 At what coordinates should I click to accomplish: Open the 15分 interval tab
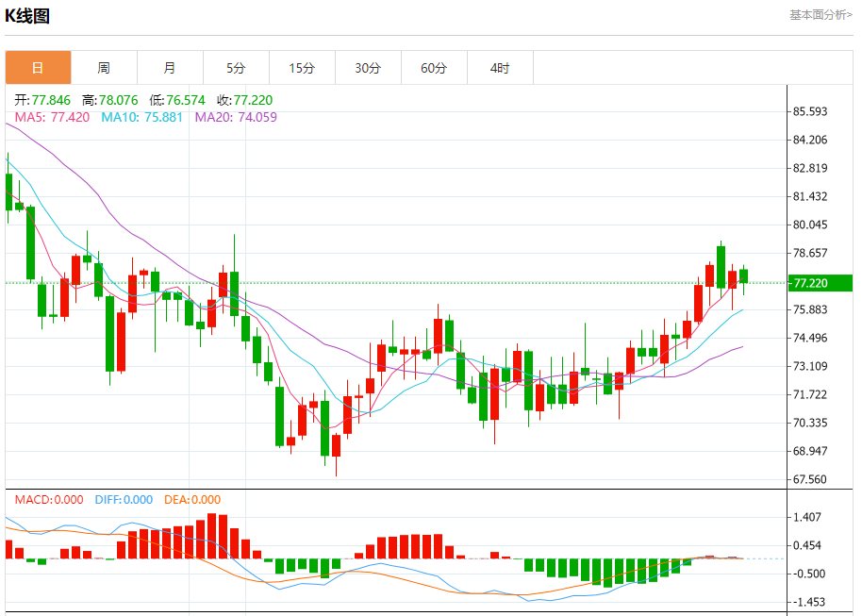pos(302,68)
